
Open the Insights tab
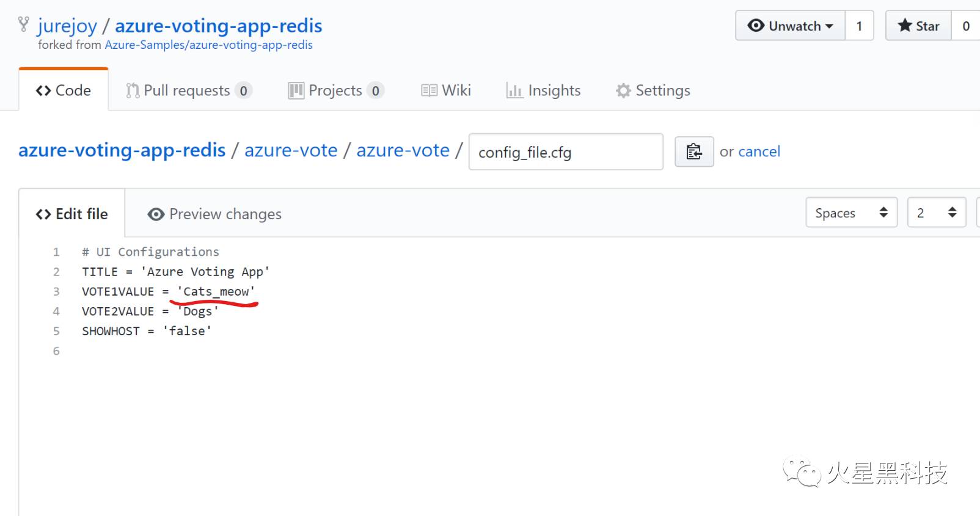543,90
